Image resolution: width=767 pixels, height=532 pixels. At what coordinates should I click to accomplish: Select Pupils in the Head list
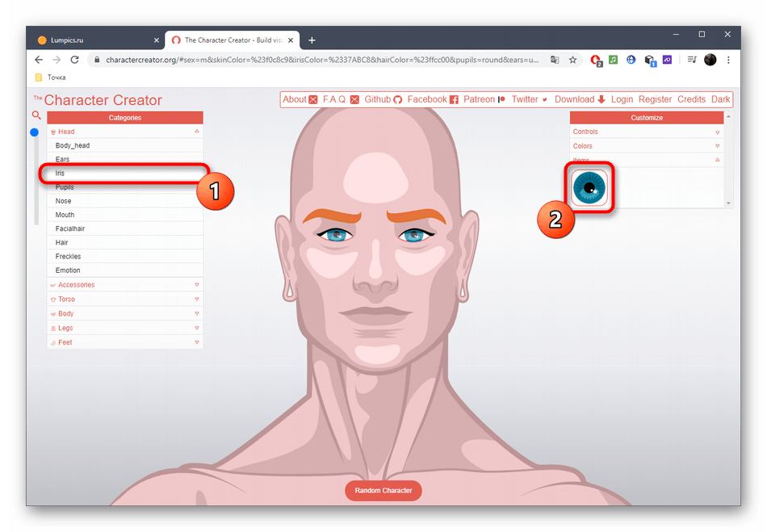[65, 187]
